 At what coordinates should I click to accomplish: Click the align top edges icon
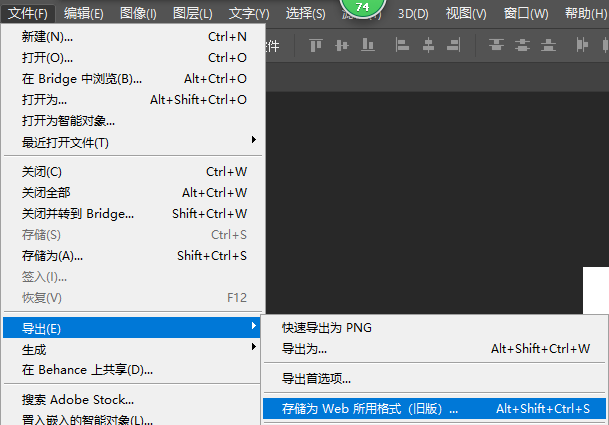[x=316, y=45]
